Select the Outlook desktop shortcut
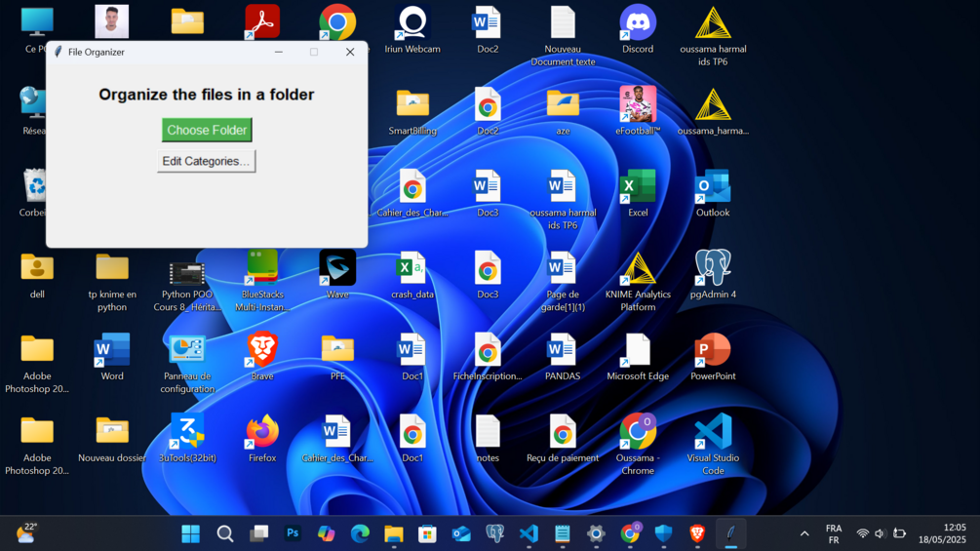The image size is (980, 551). click(x=713, y=194)
